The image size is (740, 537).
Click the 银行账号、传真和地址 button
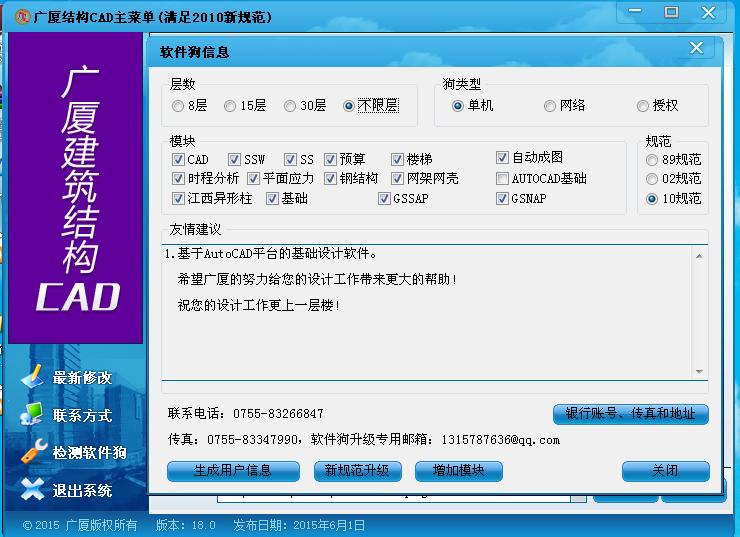tap(631, 414)
